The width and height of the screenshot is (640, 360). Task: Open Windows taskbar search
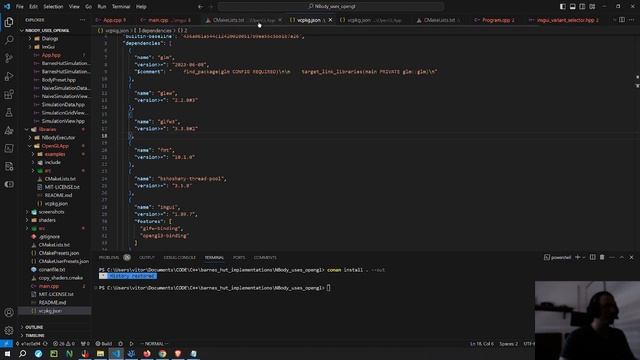pos(22,353)
